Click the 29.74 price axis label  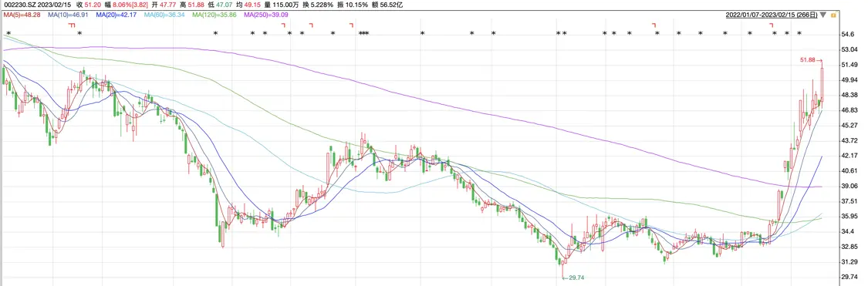849,277
